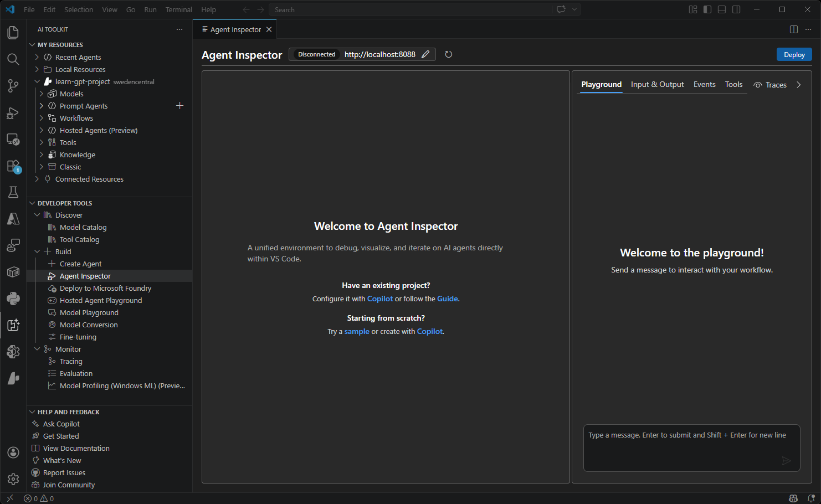Click the Copilot icon in status bar
The height and width of the screenshot is (504, 821).
(794, 498)
